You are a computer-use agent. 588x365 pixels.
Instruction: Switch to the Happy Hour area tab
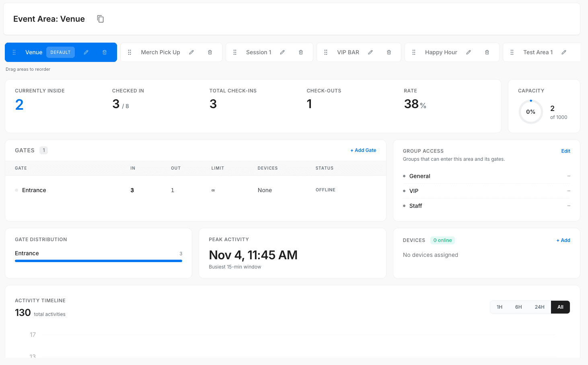pos(441,52)
